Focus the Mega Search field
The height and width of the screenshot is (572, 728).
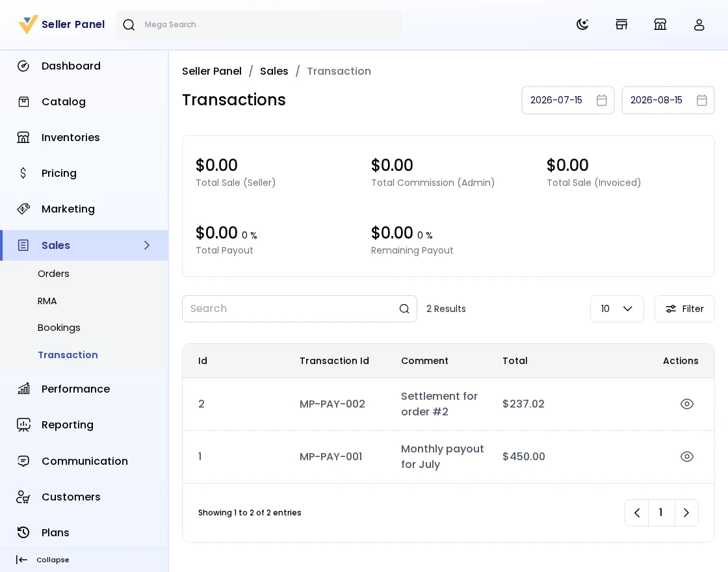[259, 25]
